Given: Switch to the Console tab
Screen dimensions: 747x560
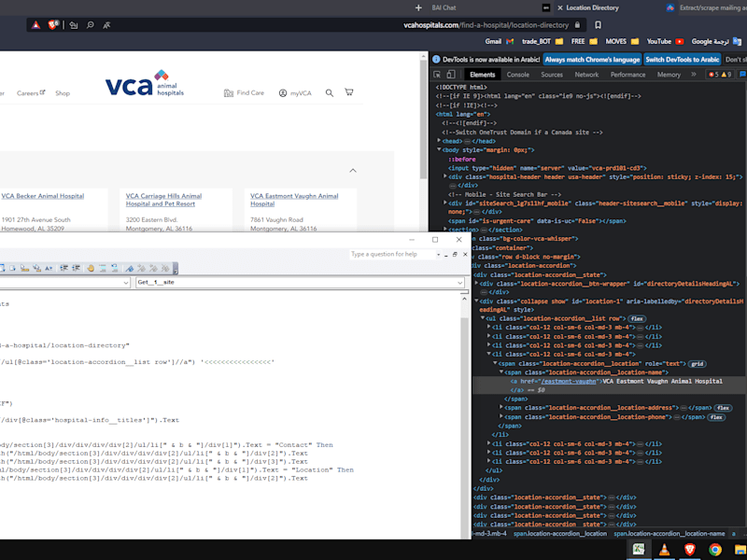Looking at the screenshot, I should pos(518,75).
